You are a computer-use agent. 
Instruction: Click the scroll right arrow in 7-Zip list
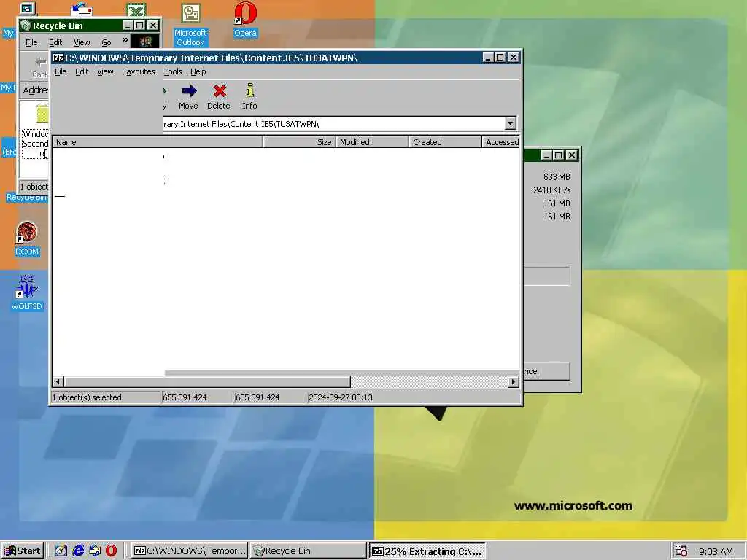pyautogui.click(x=514, y=382)
